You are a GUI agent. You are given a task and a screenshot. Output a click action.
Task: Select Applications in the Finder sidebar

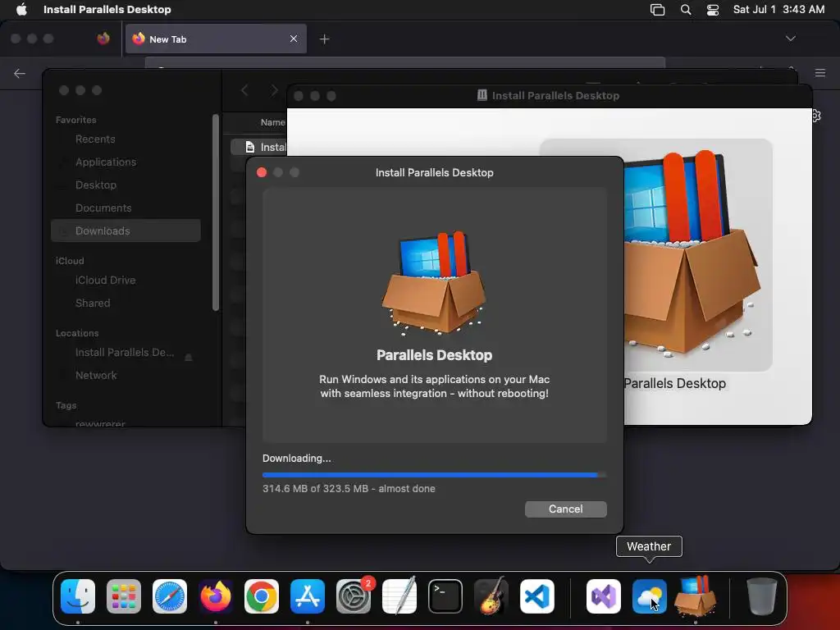pos(106,162)
